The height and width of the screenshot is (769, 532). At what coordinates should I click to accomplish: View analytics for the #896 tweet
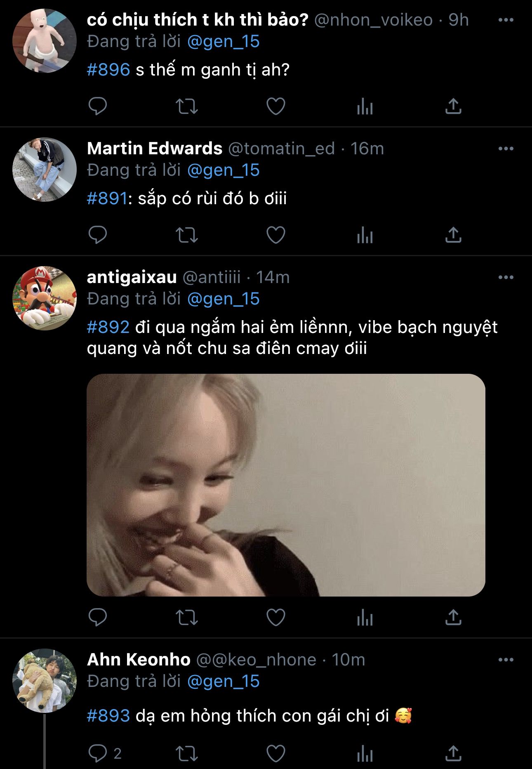[365, 106]
